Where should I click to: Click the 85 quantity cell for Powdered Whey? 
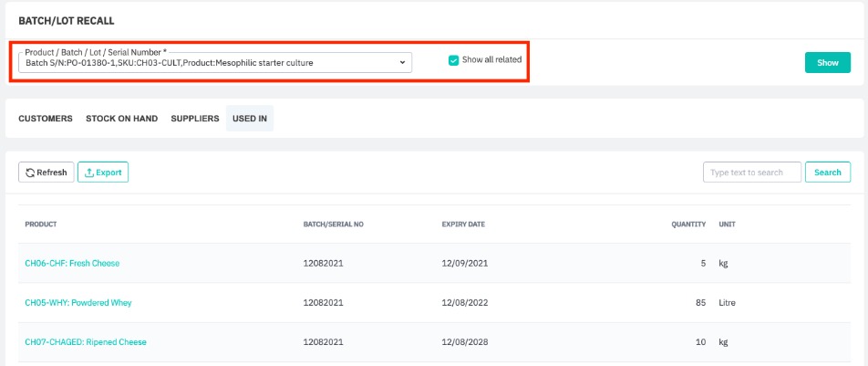click(x=700, y=302)
